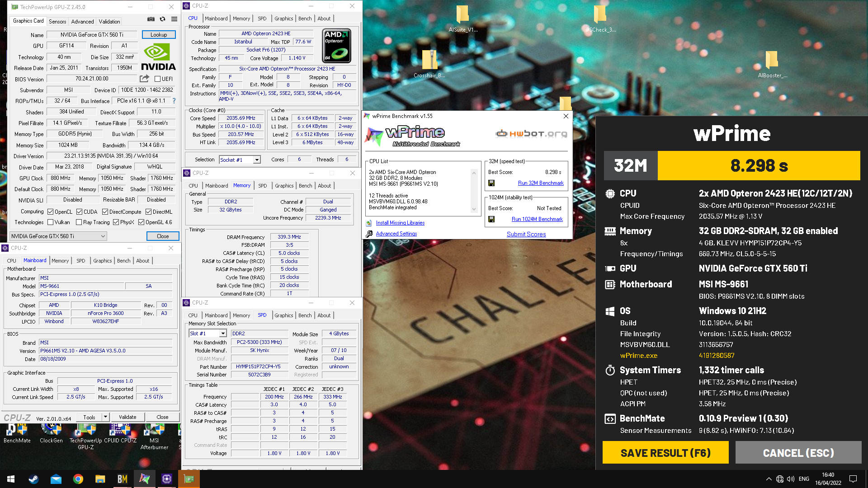Image resolution: width=868 pixels, height=488 pixels.
Task: Select the TechPowerUp GPU-Z desktop shortcut
Action: pos(85,437)
